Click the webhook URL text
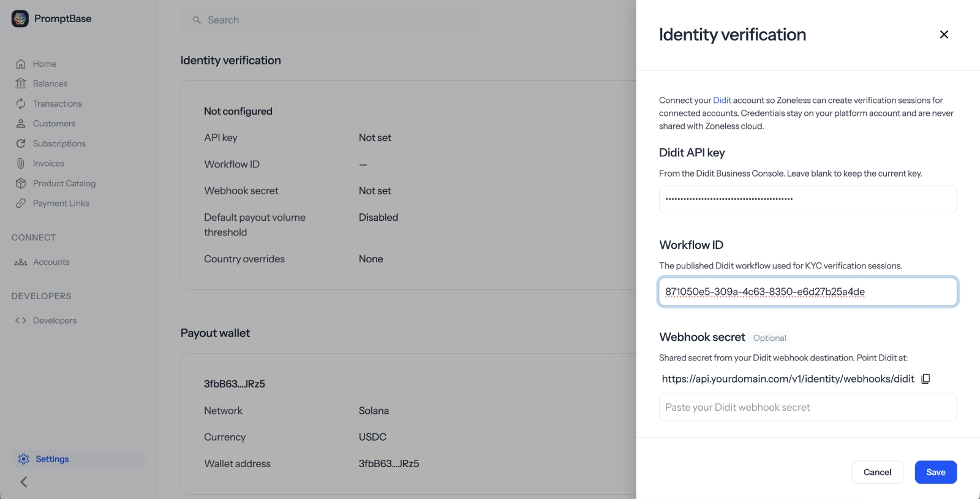 [788, 379]
